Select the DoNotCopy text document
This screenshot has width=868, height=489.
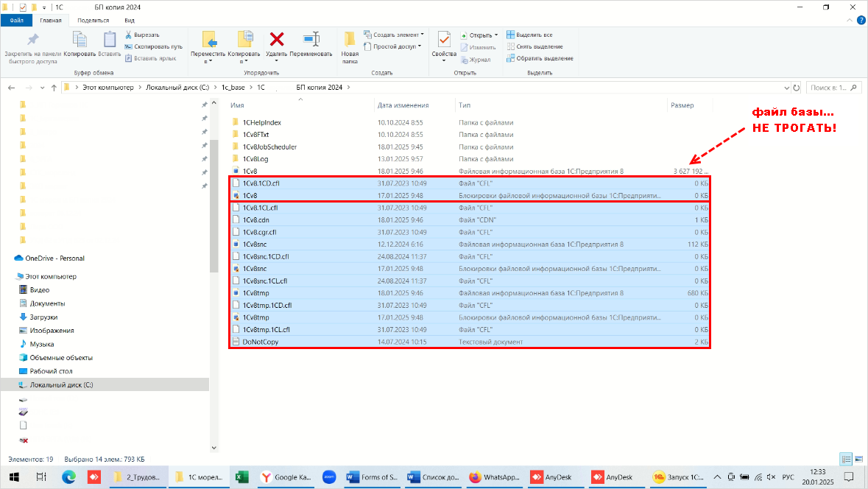(x=260, y=342)
